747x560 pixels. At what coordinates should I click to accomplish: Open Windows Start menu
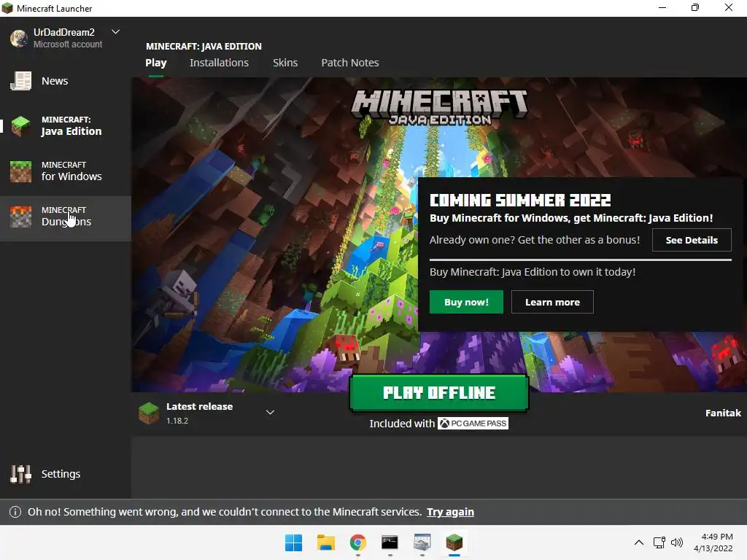(293, 542)
